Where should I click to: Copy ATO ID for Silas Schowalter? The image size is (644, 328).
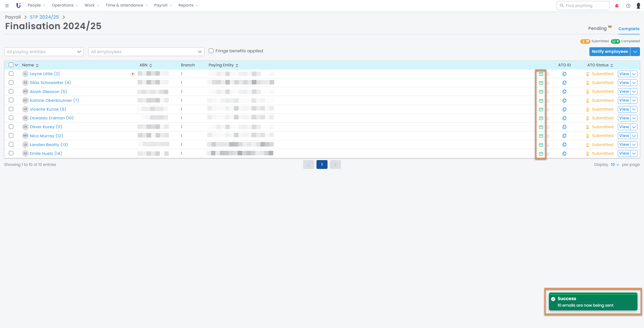[x=564, y=83]
